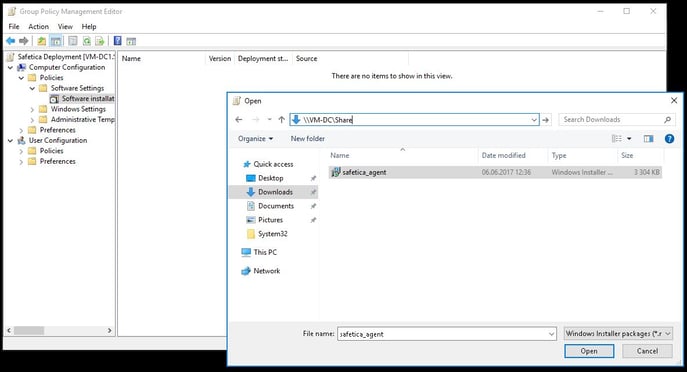The image size is (687, 372).
Task: Collapse the Software Settings node
Action: tap(32, 89)
